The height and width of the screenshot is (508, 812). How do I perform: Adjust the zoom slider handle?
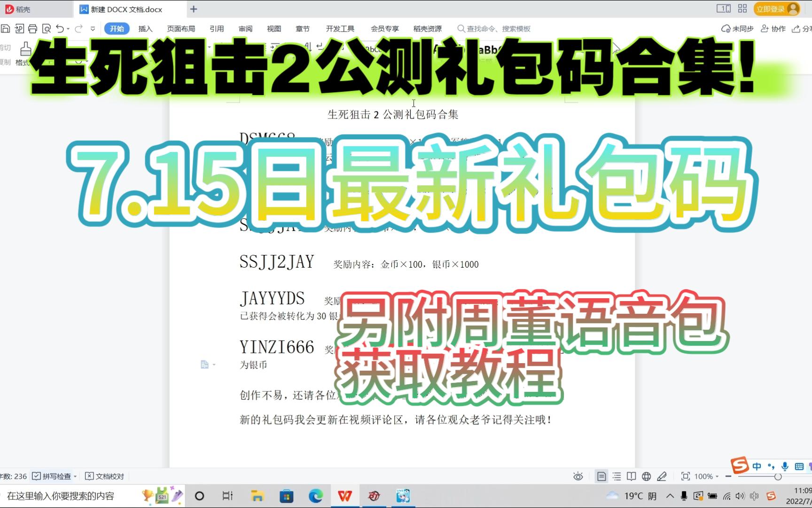click(x=778, y=476)
